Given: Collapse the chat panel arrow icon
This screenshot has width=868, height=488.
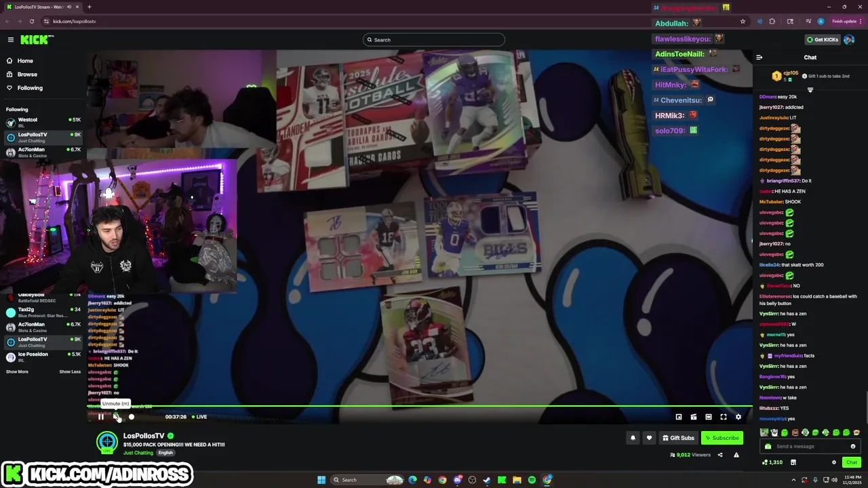Looking at the screenshot, I should pos(759,58).
